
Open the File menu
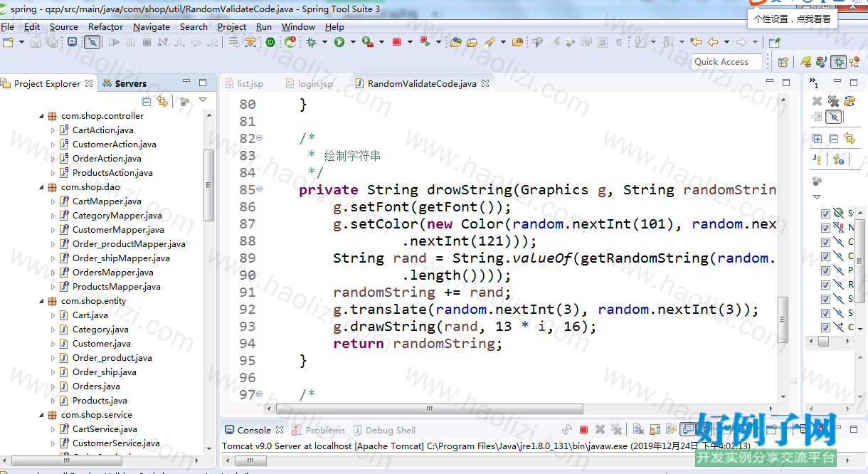pos(8,26)
